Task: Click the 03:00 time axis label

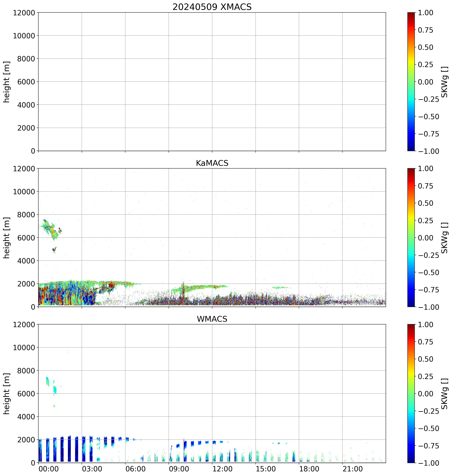Action: [x=92, y=469]
